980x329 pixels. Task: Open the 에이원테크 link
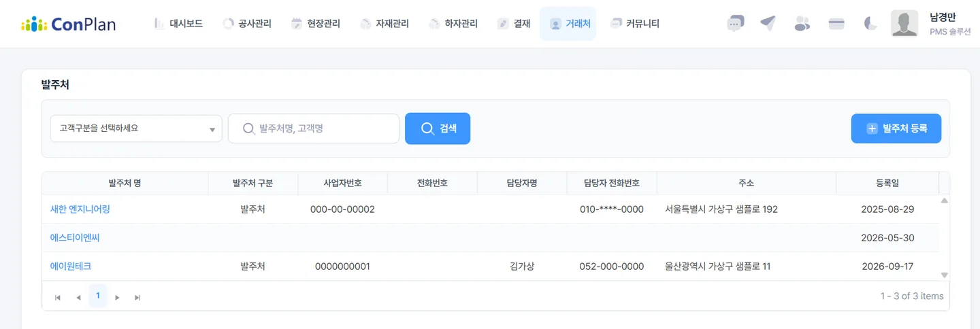coord(71,266)
